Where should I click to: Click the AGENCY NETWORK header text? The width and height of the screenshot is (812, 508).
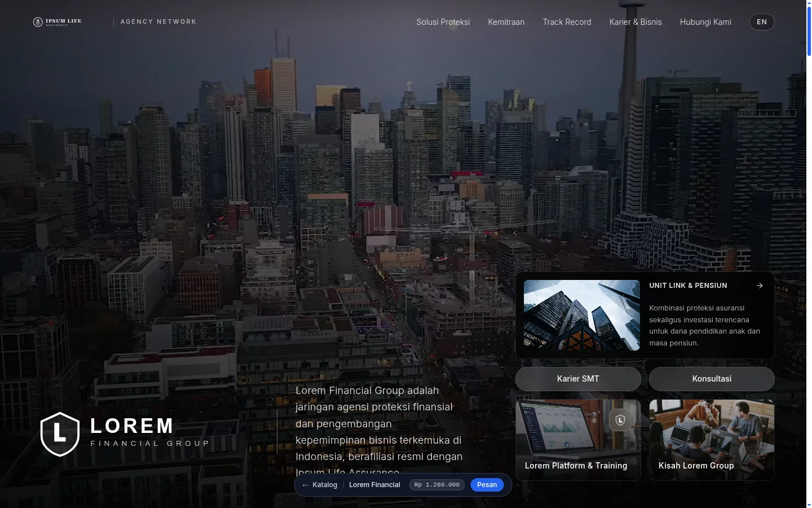point(158,22)
